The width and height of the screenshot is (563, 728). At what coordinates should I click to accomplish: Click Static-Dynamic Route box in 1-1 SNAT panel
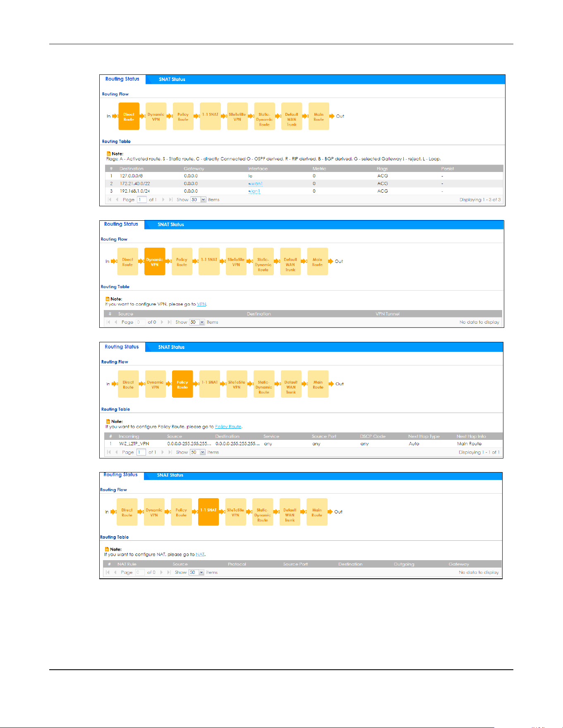pos(263,512)
